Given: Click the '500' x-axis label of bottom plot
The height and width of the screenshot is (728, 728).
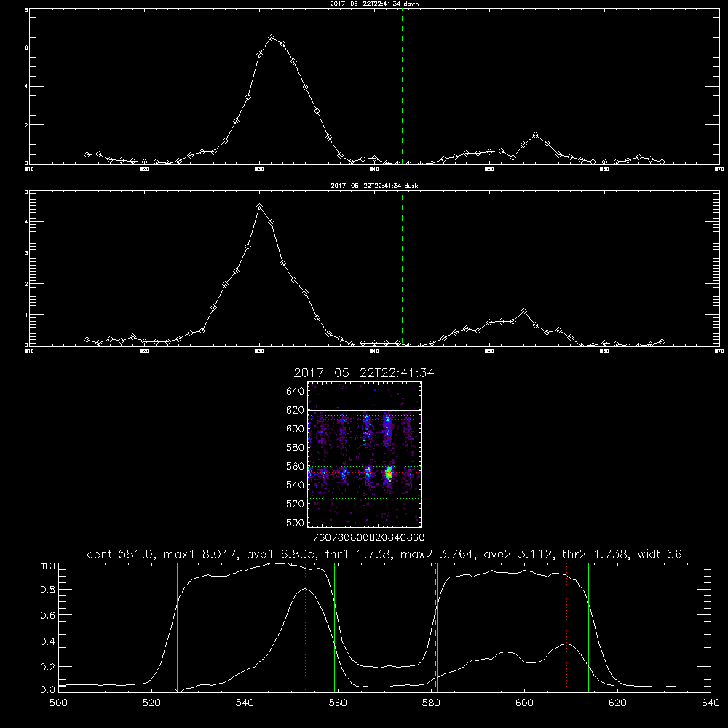Looking at the screenshot, I should (x=58, y=703).
